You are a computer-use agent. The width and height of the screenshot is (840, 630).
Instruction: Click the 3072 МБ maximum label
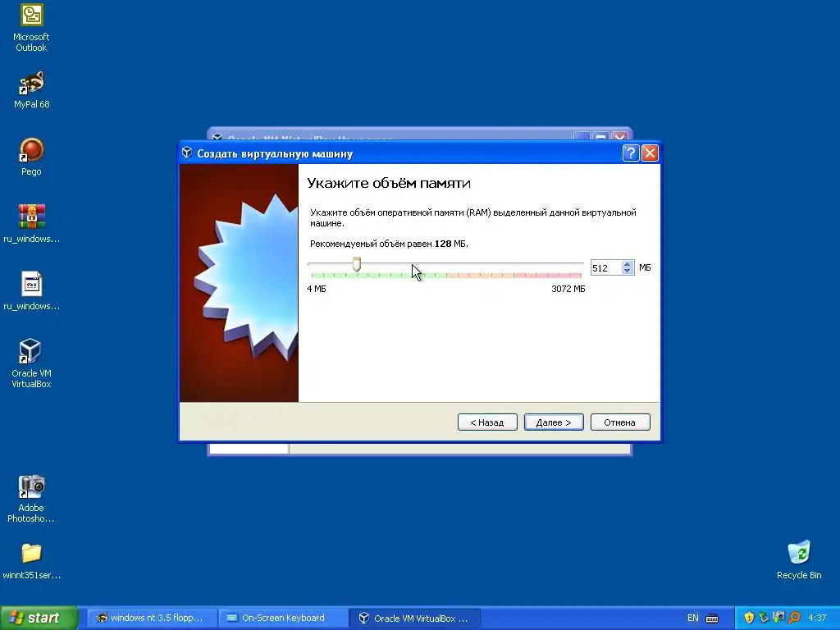[x=568, y=289]
